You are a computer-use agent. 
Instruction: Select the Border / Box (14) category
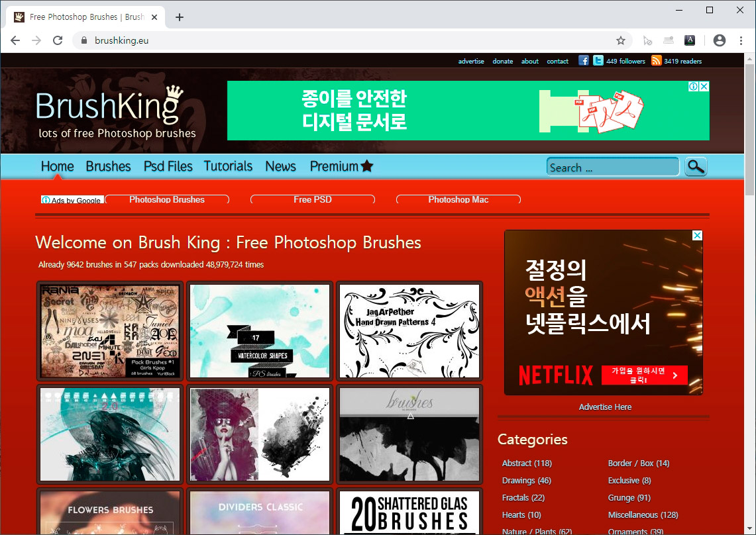tap(638, 463)
